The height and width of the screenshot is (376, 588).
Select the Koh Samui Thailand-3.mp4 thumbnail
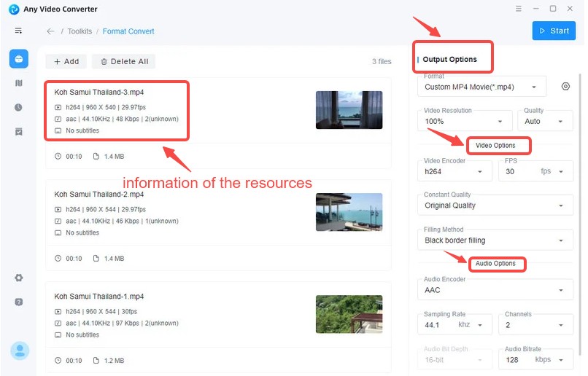(x=349, y=110)
